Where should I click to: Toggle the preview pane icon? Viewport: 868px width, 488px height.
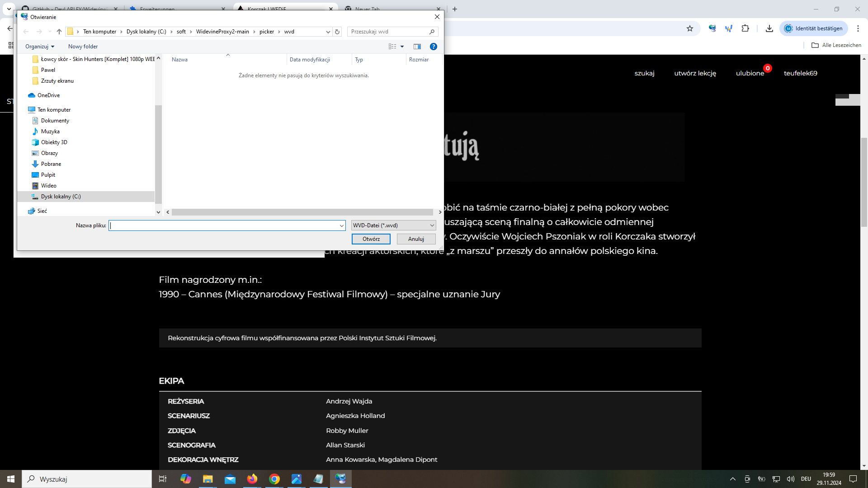click(x=417, y=47)
